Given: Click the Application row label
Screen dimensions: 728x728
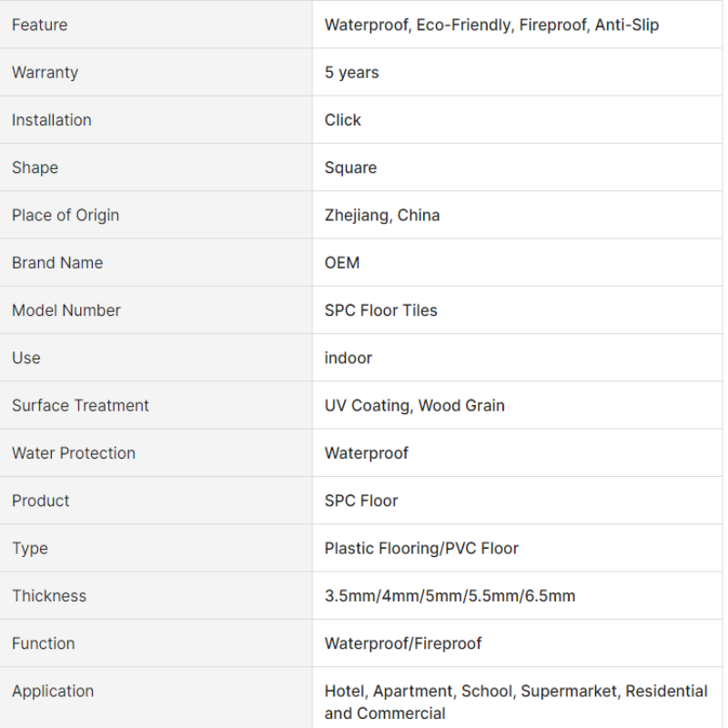Looking at the screenshot, I should pos(53,692).
